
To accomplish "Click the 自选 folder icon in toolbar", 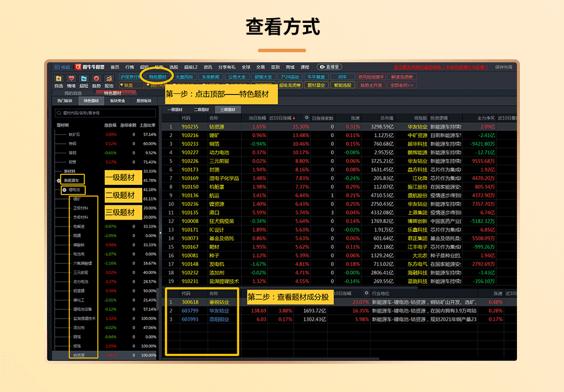I will [x=59, y=78].
